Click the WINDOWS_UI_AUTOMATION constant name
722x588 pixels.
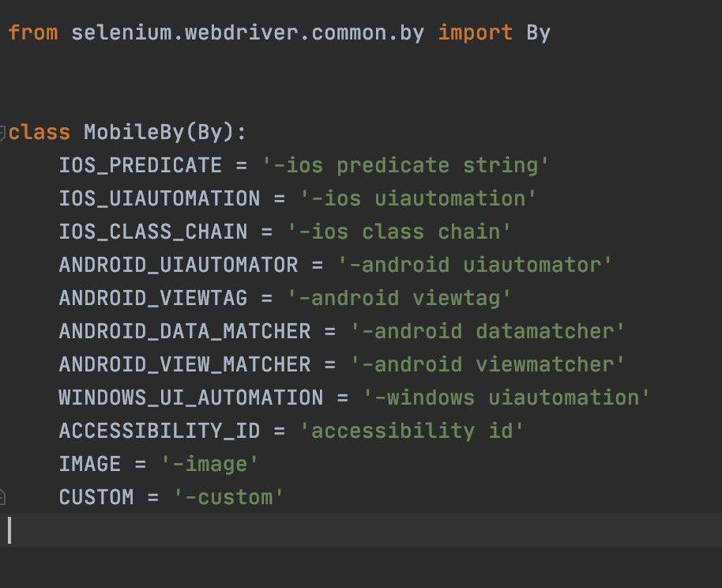click(x=190, y=398)
